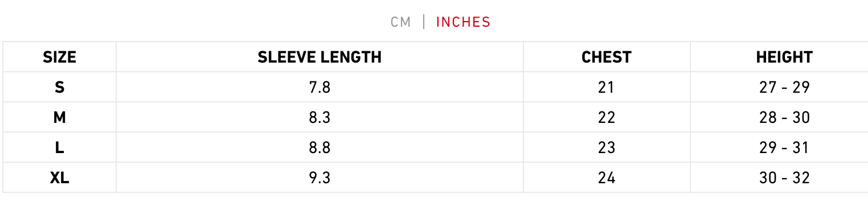Select the S size row label
Screen dimensions: 868x206
click(x=59, y=87)
